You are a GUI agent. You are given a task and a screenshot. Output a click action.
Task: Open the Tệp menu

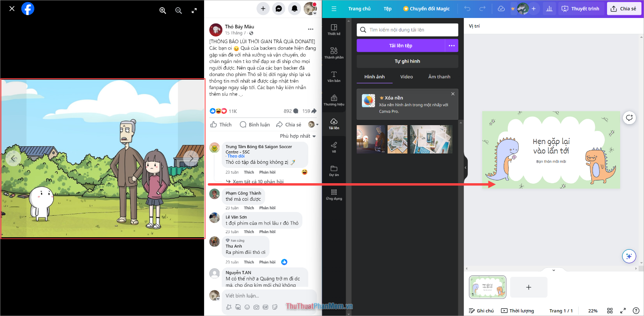tap(388, 8)
